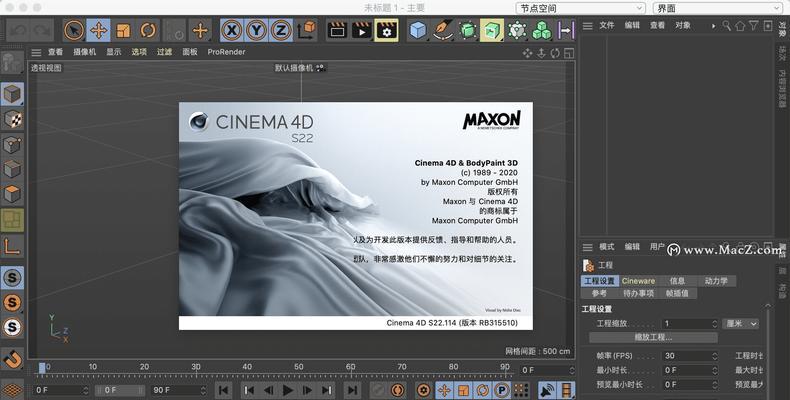Image resolution: width=790 pixels, height=400 pixels.
Task: Select Polygons mode in left sidebar
Action: point(12,194)
